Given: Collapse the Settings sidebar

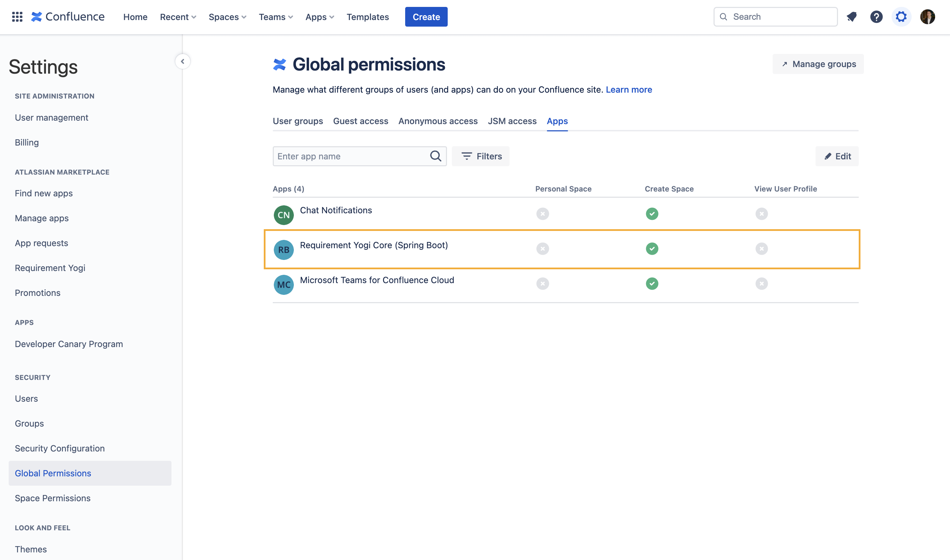Looking at the screenshot, I should tap(183, 62).
